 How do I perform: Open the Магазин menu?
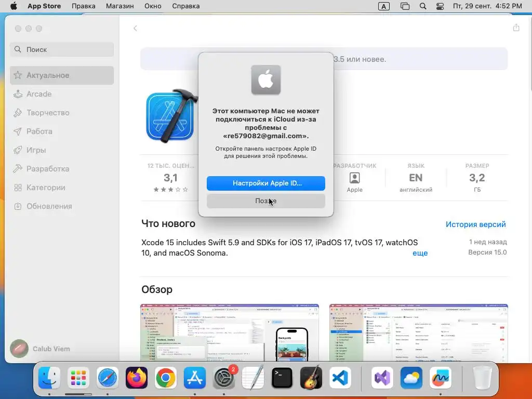point(120,6)
